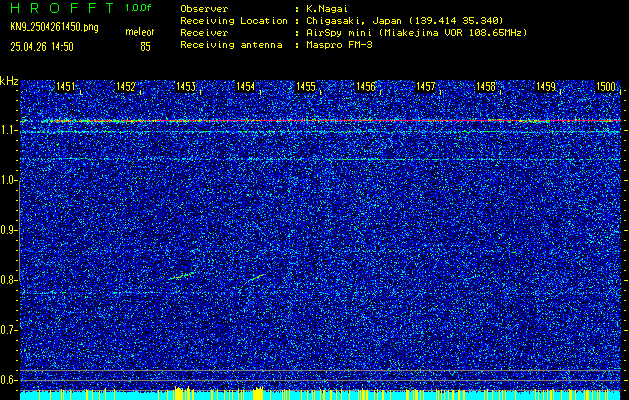Click the 1457 time marker
This screenshot has height=400, width=629.
(x=426, y=86)
